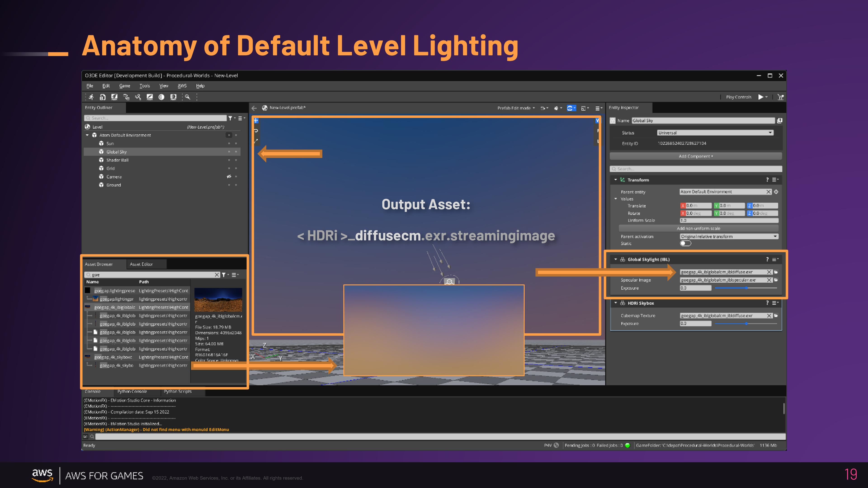Open Entity Outliner filter dropdown
This screenshot has height=488, width=868.
[x=231, y=118]
